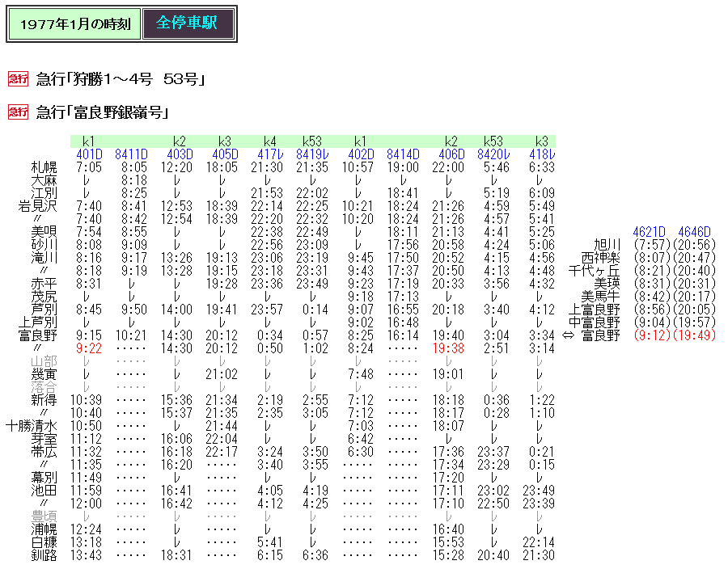The height and width of the screenshot is (569, 728).
Task: Click the 茂尻 station name
Action: click(44, 297)
